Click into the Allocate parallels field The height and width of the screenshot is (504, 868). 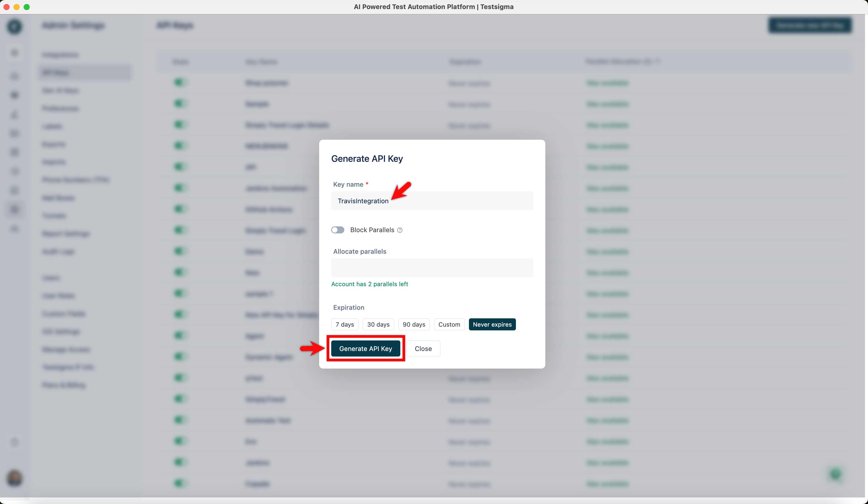(x=431, y=268)
